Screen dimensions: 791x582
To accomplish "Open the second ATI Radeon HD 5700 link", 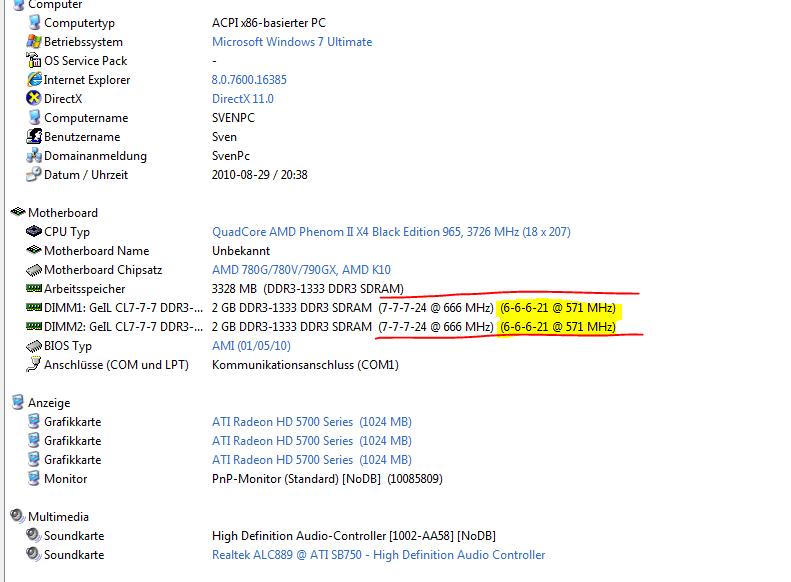I will coord(312,441).
